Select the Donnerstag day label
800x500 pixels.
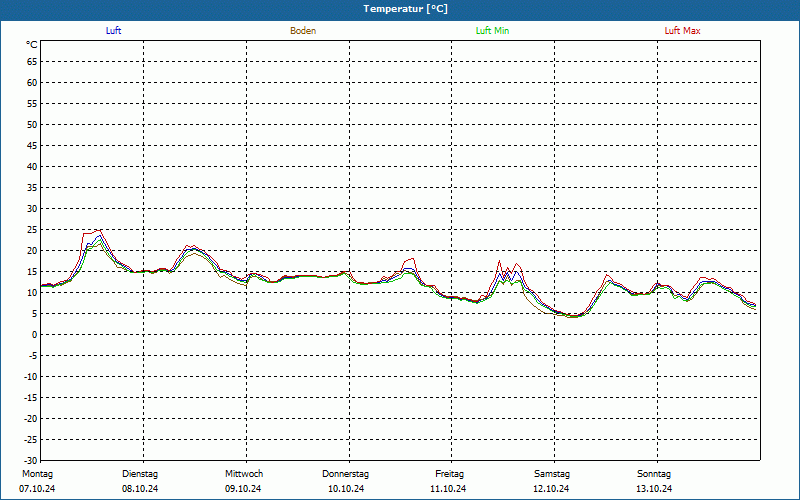[x=345, y=474]
